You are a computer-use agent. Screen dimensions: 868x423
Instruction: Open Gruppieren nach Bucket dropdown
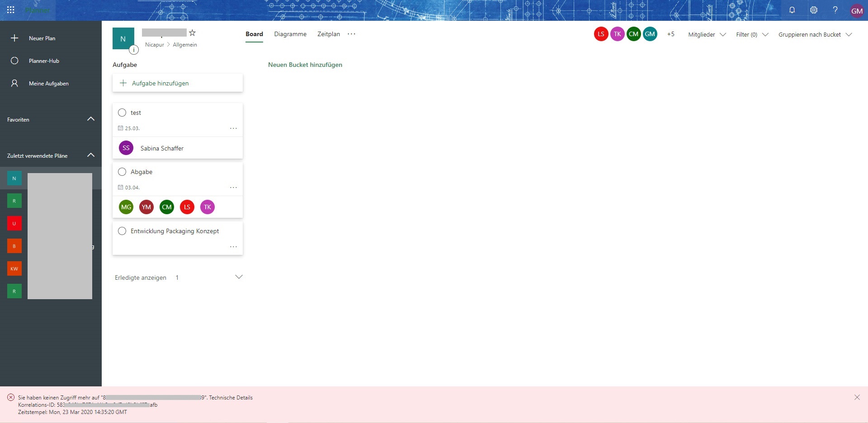(815, 34)
